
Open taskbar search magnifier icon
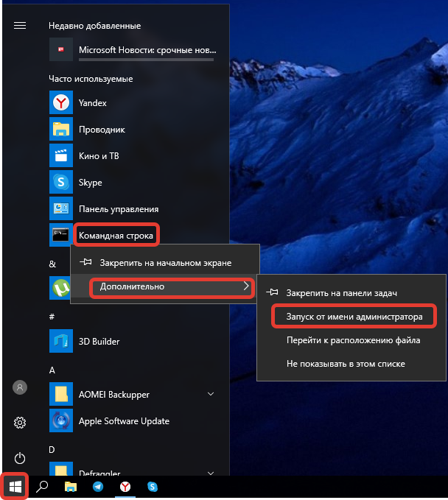click(x=42, y=487)
